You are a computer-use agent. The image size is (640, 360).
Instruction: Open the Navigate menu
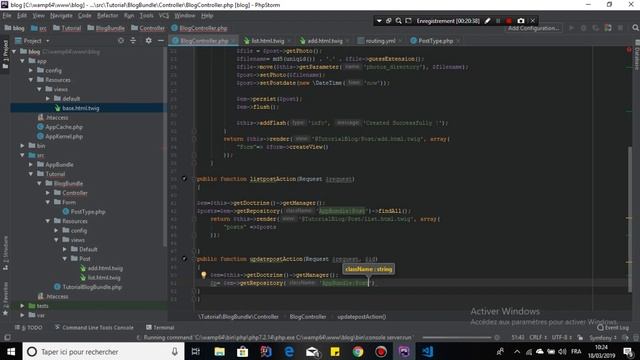tap(61, 16)
